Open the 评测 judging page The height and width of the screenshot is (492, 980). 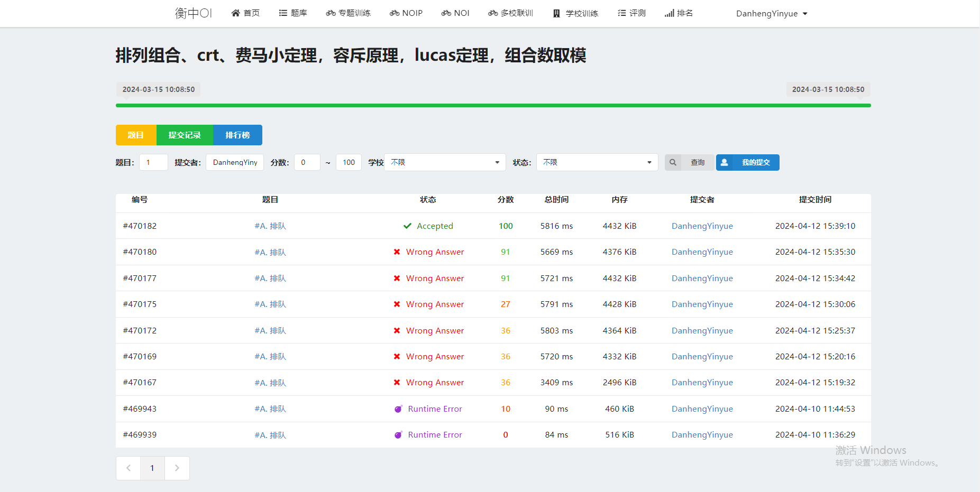click(x=631, y=13)
